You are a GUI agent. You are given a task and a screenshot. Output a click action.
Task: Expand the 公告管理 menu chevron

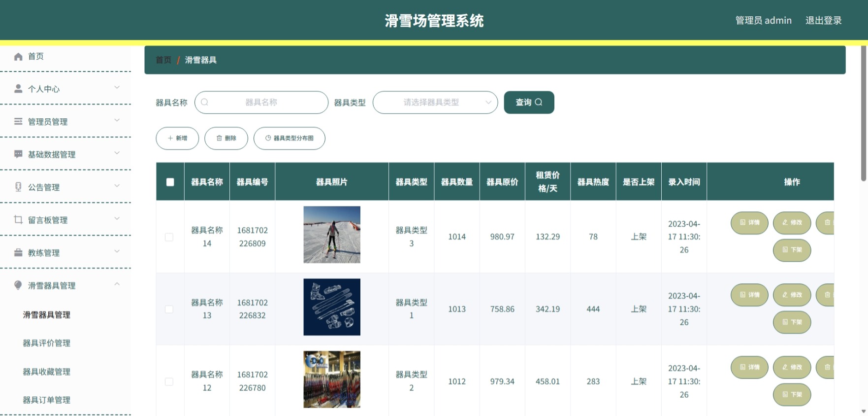pos(117,186)
